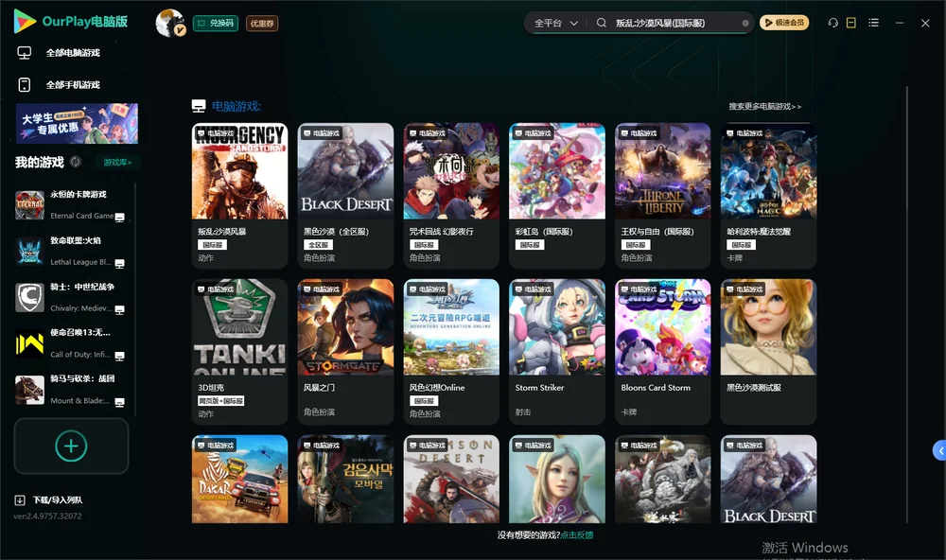The width and height of the screenshot is (946, 560).
Task: Open the Dakar Desert Rally game card
Action: click(239, 480)
